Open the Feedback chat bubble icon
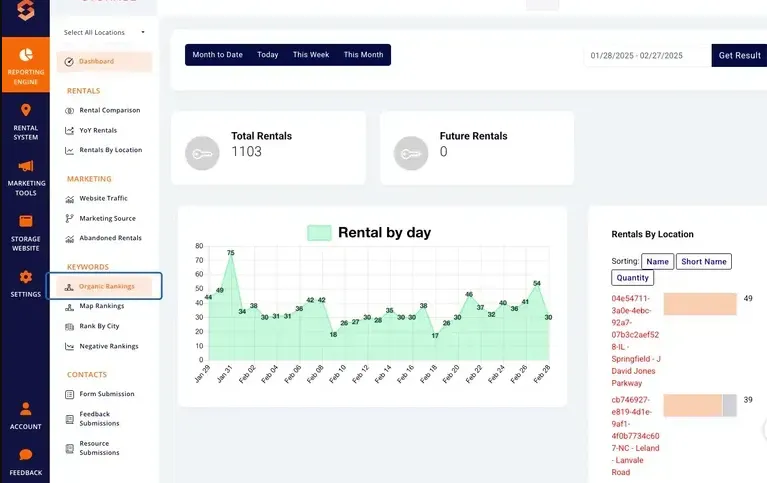This screenshot has height=483, width=767. pos(25,455)
